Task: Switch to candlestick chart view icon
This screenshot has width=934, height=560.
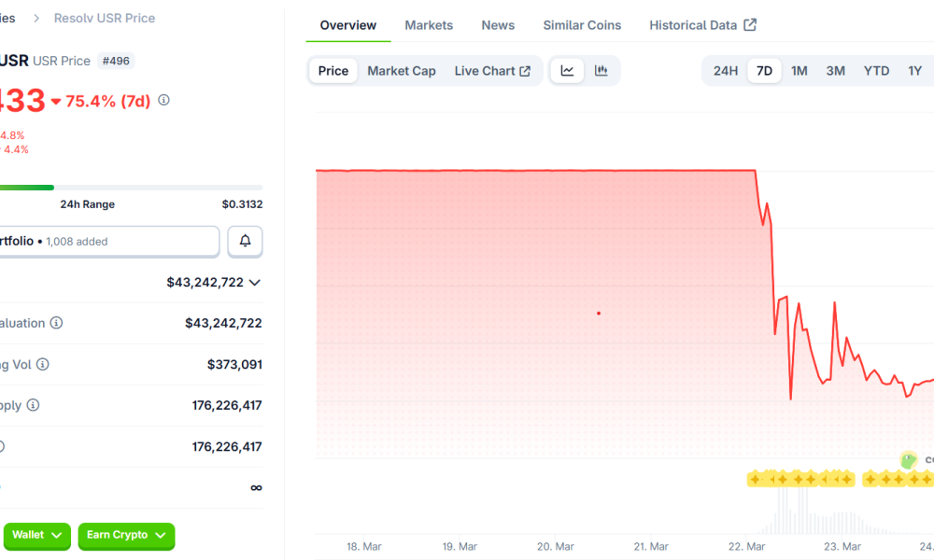Action: pos(601,71)
